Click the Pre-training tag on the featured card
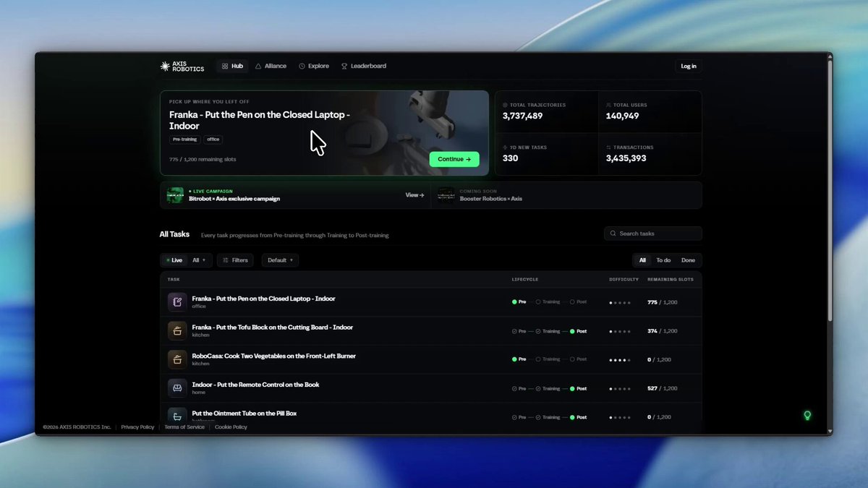The image size is (868, 488). [185, 140]
